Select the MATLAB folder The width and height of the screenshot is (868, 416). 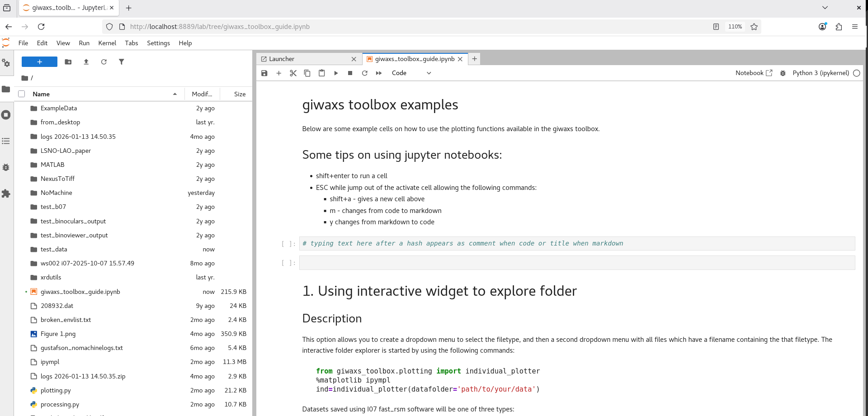pos(133,165)
